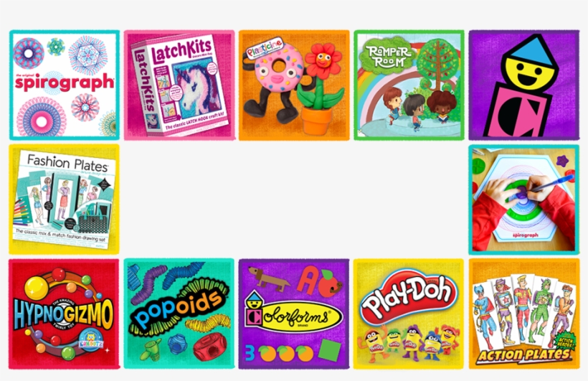Viewport: 588px width, 381px height.
Task: Click the pink Plasticine donut character
Action: click(x=278, y=68)
